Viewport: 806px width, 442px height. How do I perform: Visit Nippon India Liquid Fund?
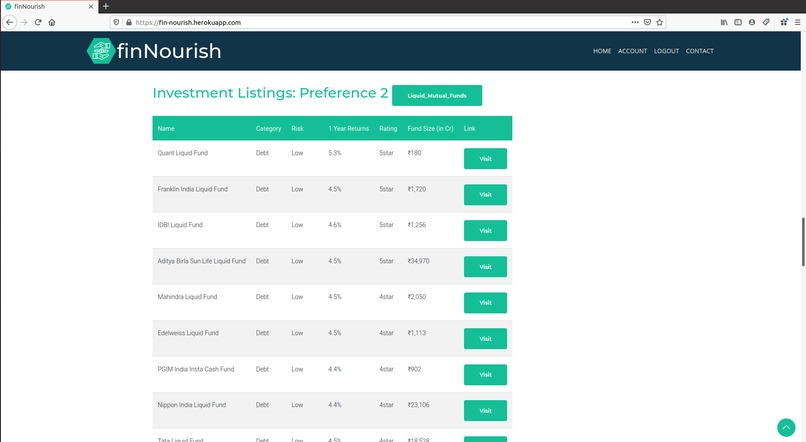485,411
